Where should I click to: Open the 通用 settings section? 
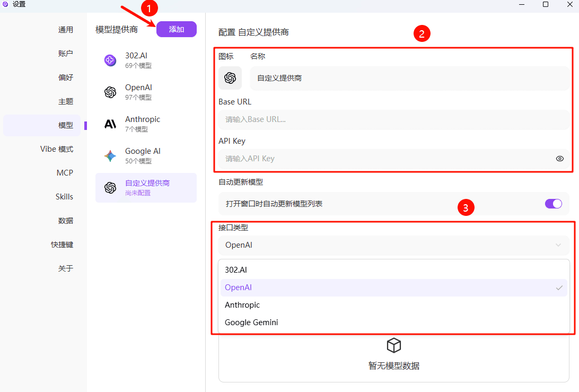(65, 30)
